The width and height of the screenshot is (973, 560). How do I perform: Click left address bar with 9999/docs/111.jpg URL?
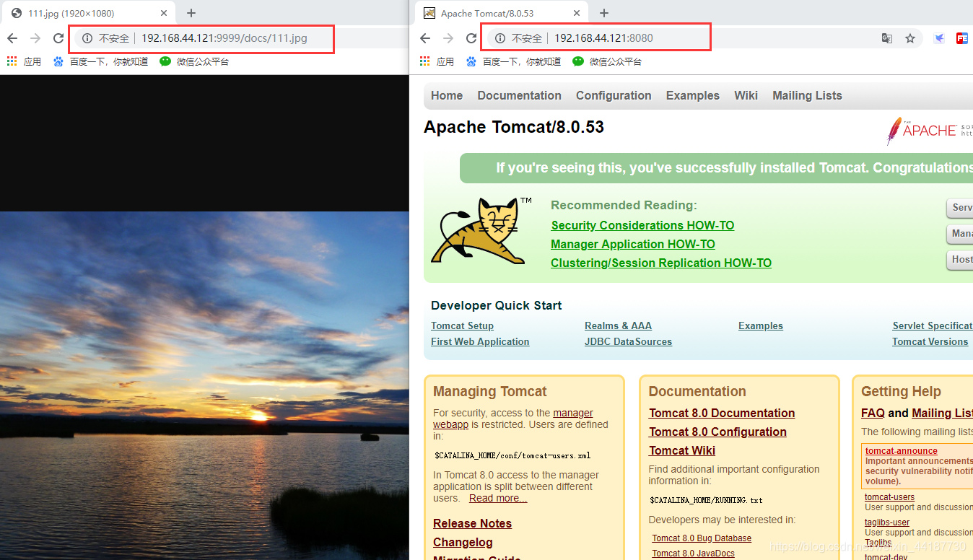point(224,38)
